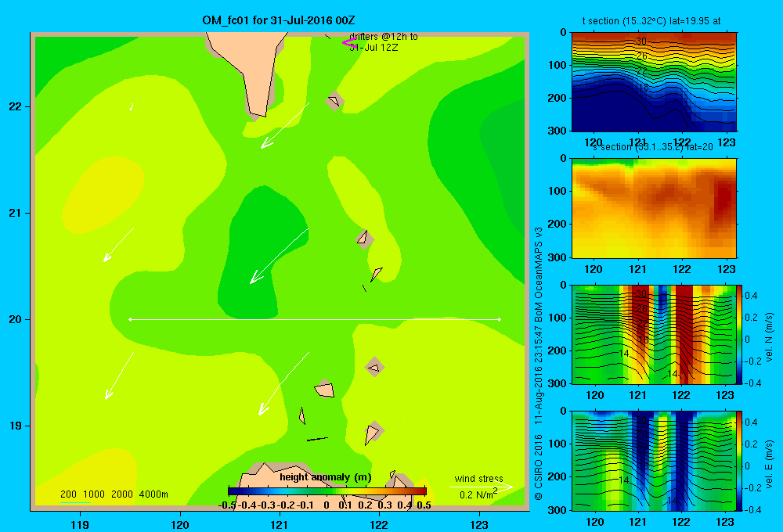Click the temperature section plot
This screenshot has width=783, height=532.
point(654,82)
